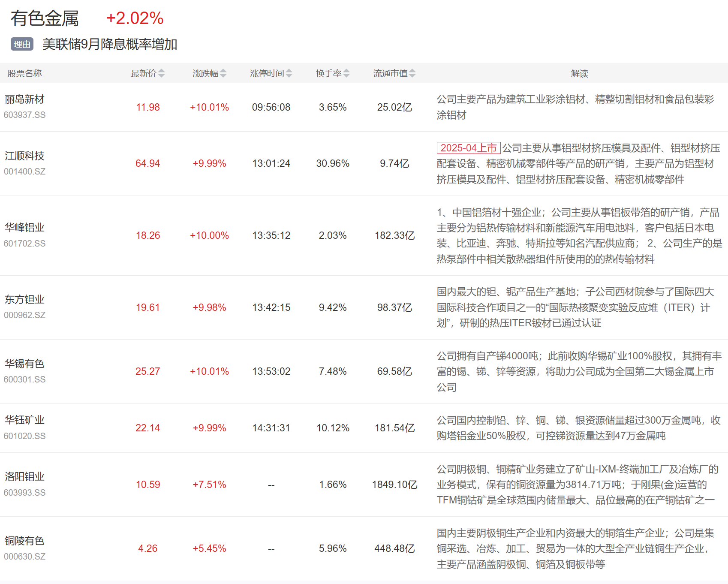Image resolution: width=728 pixels, height=584 pixels.
Task: Sort by 最新价 column arrows
Action: (x=161, y=73)
